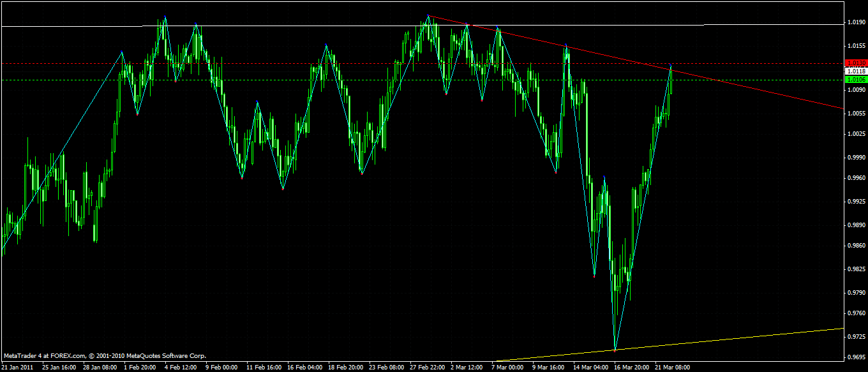Click the 7 Mar 00:00 time label
The image size is (868, 372).
pyautogui.click(x=507, y=368)
